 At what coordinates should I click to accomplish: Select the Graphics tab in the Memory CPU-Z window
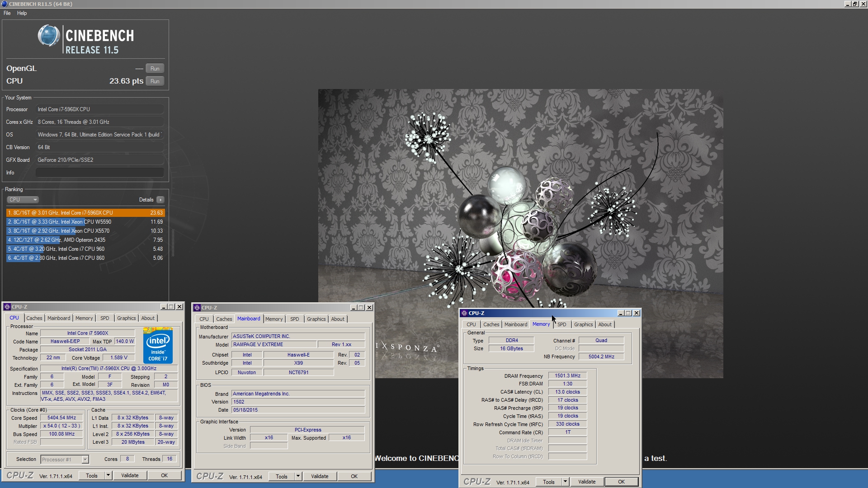[584, 324]
